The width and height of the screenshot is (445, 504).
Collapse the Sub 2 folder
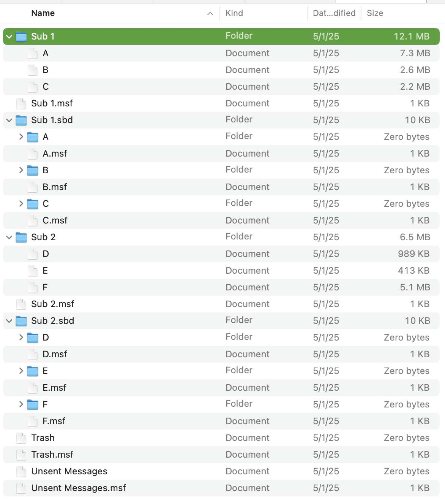9,237
